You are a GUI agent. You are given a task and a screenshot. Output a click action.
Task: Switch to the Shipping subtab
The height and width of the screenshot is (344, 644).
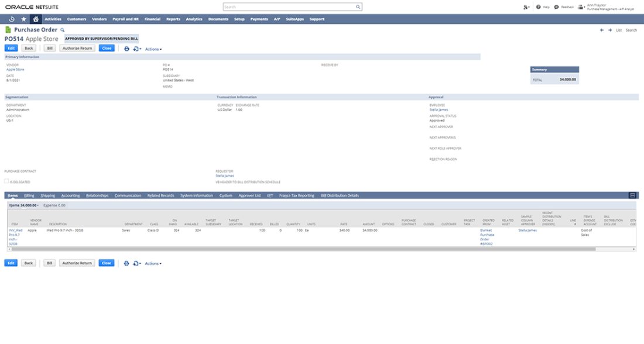pos(47,195)
